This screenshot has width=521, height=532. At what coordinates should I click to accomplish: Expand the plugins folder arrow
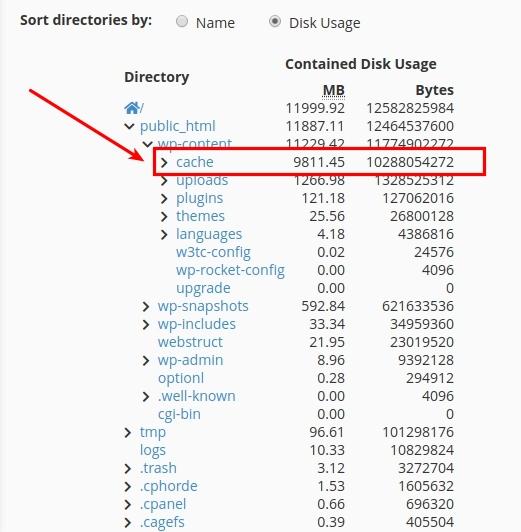click(x=164, y=198)
